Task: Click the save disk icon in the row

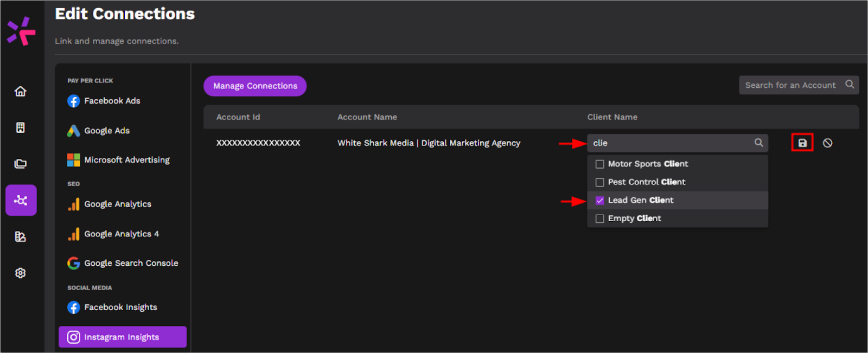Action: (802, 143)
